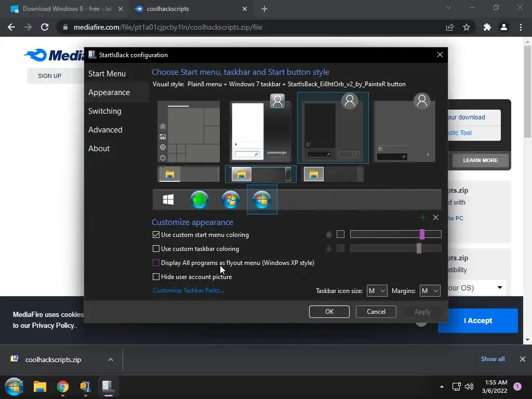Click Cancel button in StartIsBack
This screenshot has height=399, width=532.
point(376,312)
